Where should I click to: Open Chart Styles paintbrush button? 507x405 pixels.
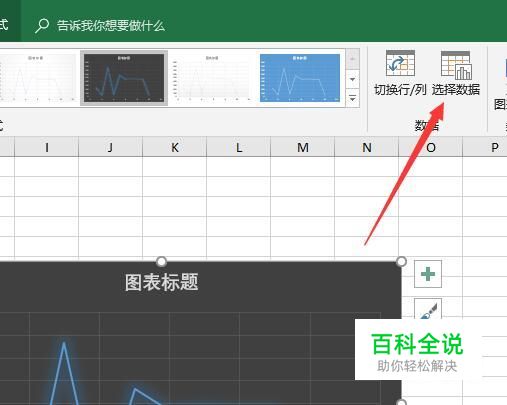[x=428, y=309]
